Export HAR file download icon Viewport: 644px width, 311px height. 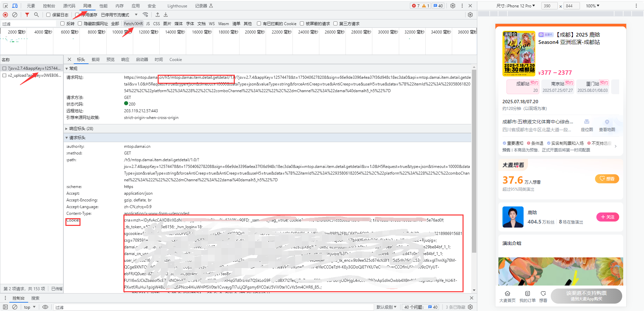click(x=166, y=15)
